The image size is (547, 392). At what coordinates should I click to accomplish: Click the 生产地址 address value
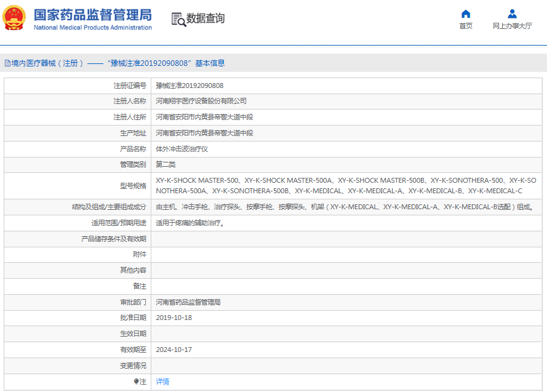click(x=204, y=133)
